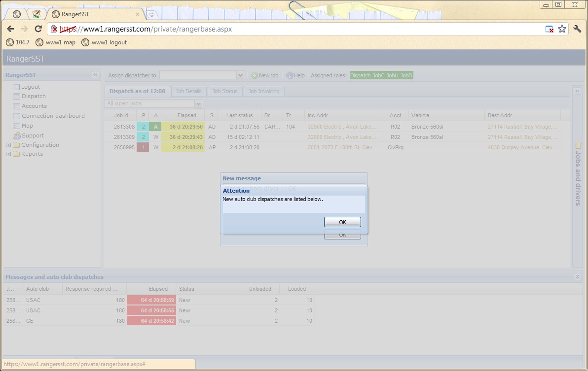588x371 pixels.
Task: Switch to the Job Invoicing tab
Action: [263, 91]
